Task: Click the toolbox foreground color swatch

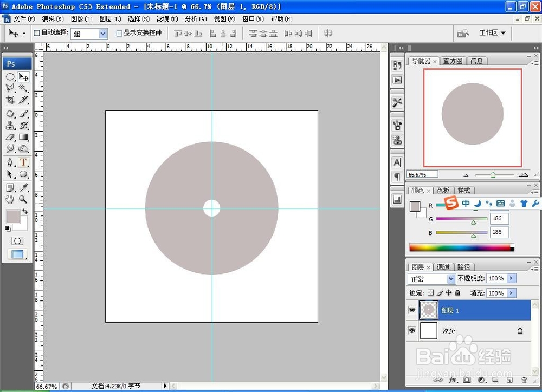Action: click(13, 217)
